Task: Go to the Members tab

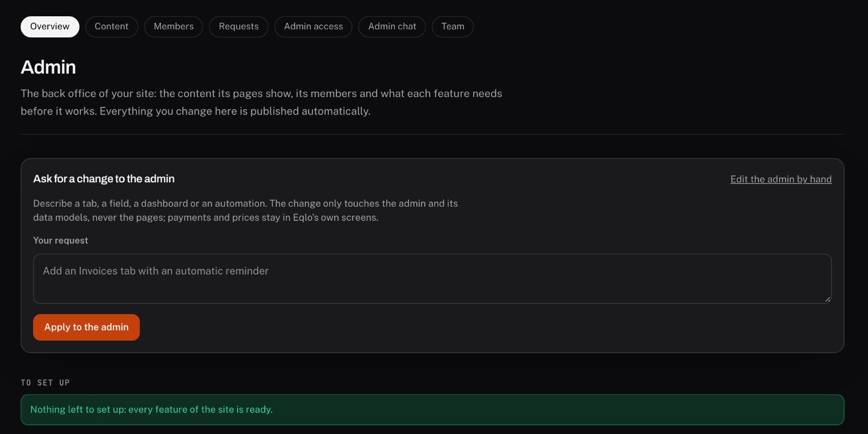Action: 174,27
